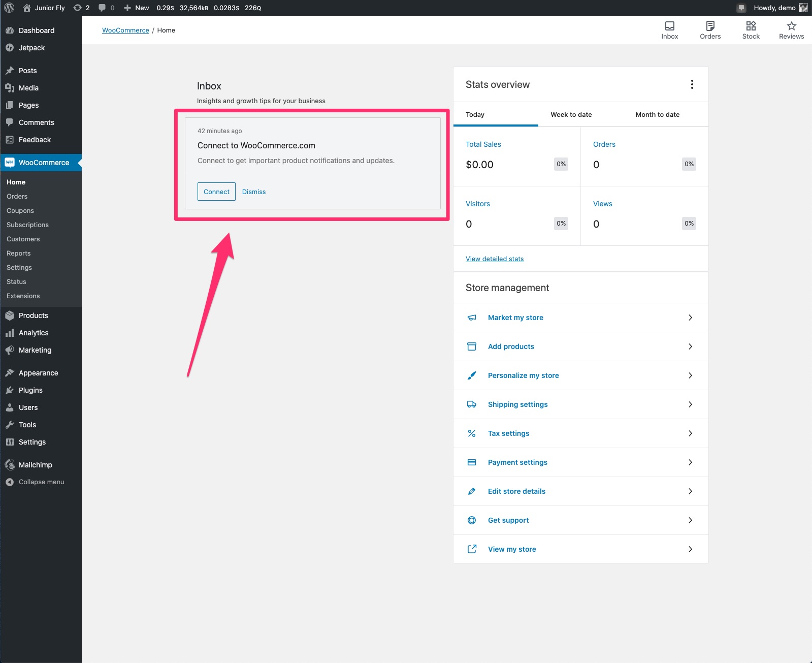Click the megaphone icon beside Market my store
Image resolution: width=812 pixels, height=663 pixels.
pyautogui.click(x=472, y=318)
